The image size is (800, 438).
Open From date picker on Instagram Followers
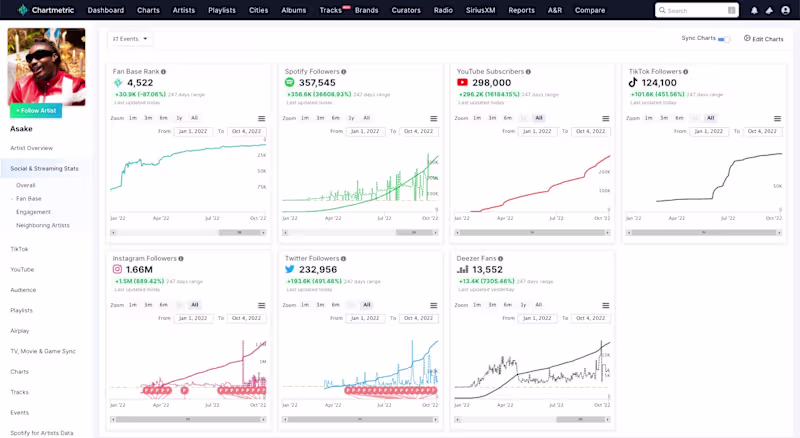193,318
